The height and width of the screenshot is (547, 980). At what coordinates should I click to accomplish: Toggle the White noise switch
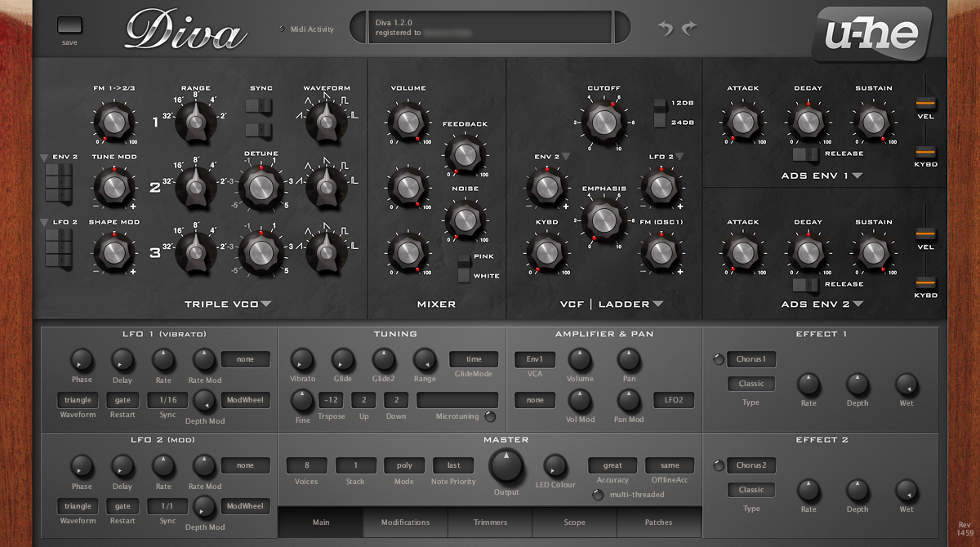point(465,276)
